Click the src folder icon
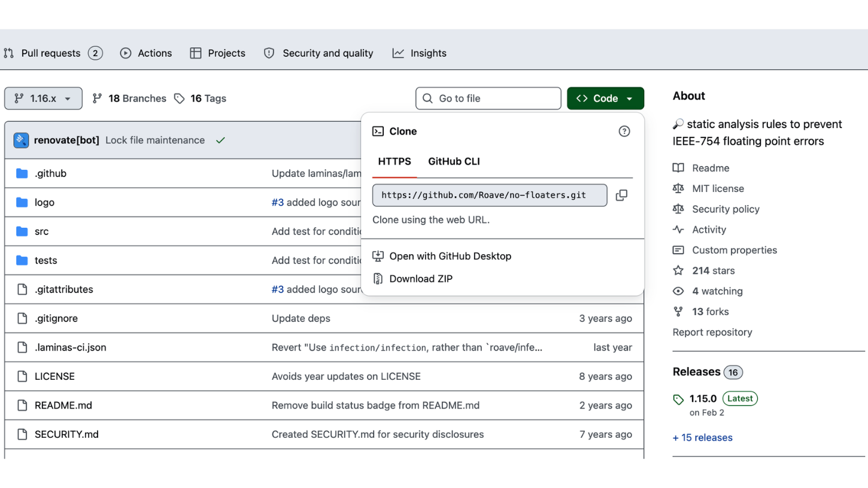Screen dimensions: 868x488 click(22, 231)
